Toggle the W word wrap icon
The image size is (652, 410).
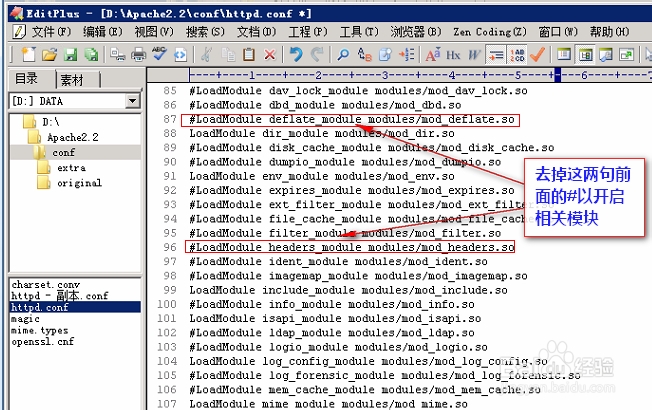coord(474,54)
